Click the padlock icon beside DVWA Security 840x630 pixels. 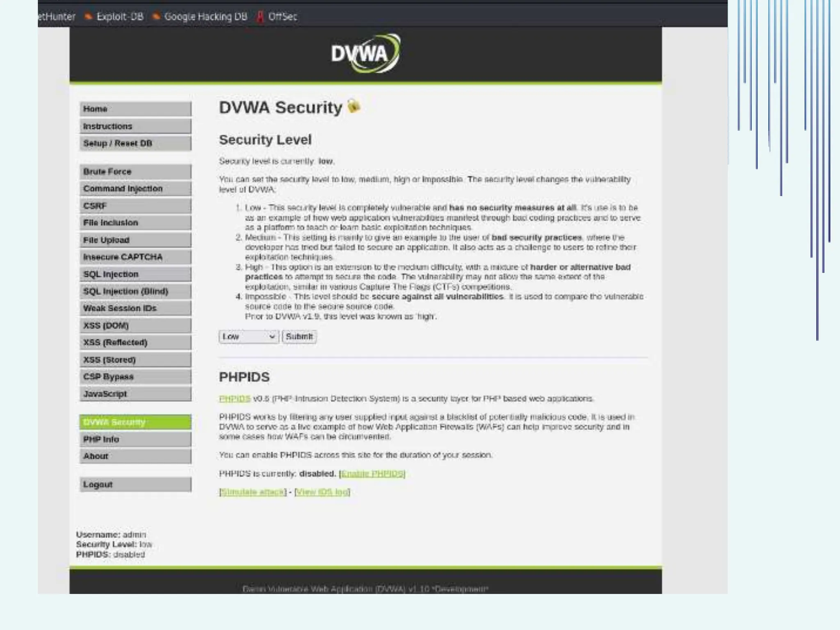pos(354,106)
